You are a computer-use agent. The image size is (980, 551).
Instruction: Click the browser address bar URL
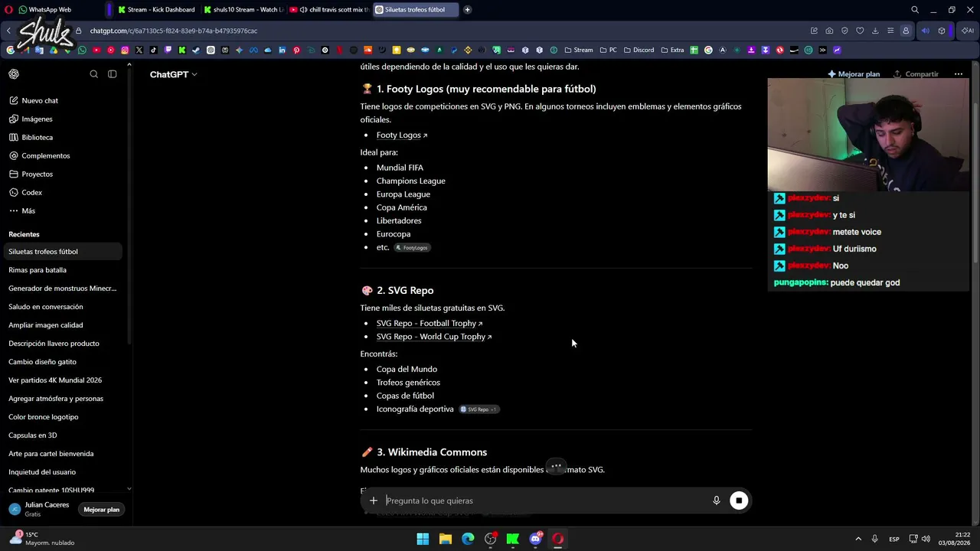(174, 31)
